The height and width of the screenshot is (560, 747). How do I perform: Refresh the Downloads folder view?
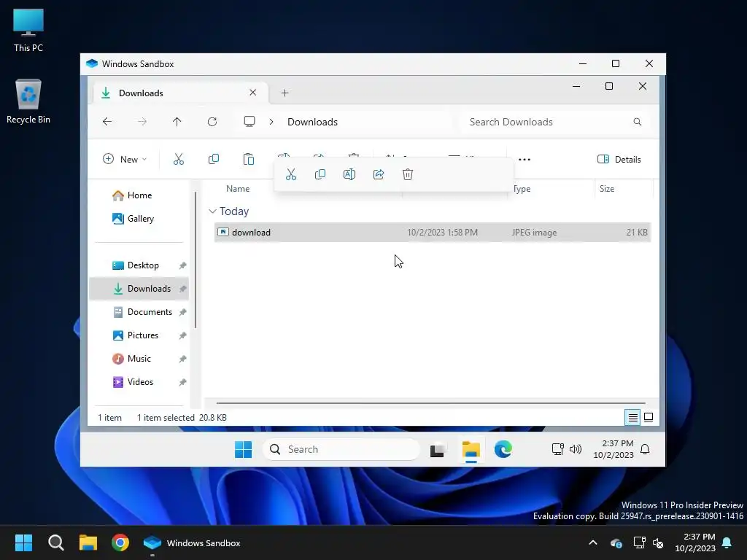point(212,122)
